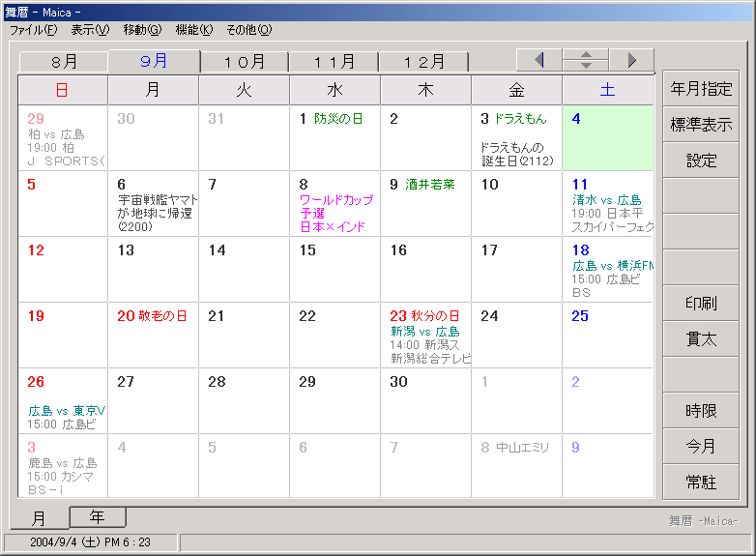Select the highlighted green September 4 cell
Image resolution: width=756 pixels, height=556 pixels.
[x=607, y=138]
